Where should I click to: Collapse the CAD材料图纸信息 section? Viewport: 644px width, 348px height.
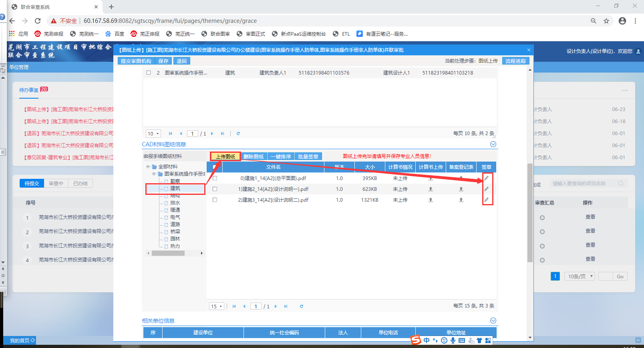click(x=493, y=144)
